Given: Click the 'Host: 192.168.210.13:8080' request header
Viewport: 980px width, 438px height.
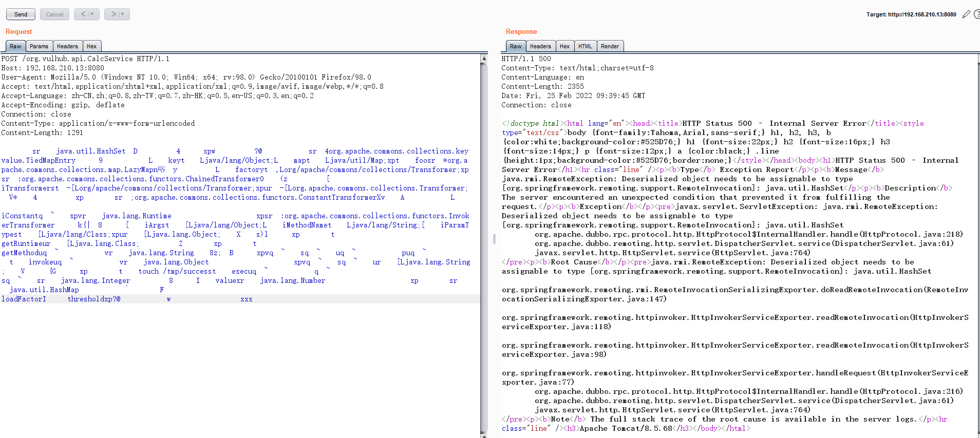Looking at the screenshot, I should click(52, 68).
